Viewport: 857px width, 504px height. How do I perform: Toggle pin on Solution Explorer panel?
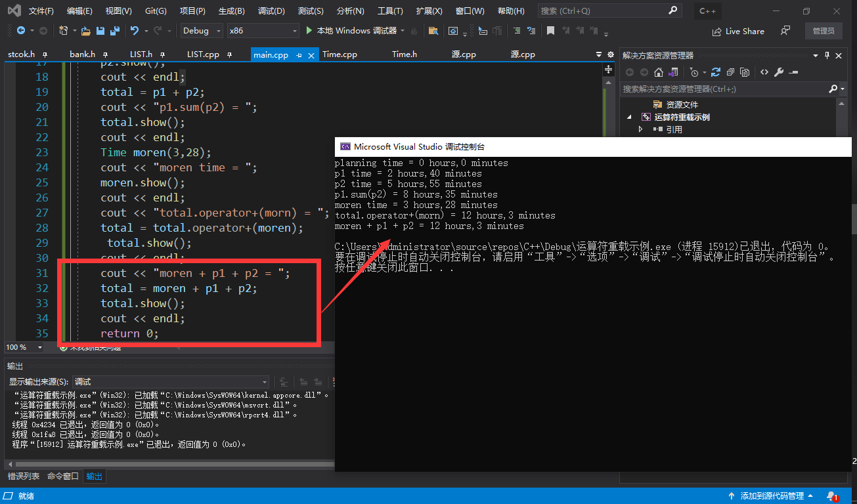827,55
